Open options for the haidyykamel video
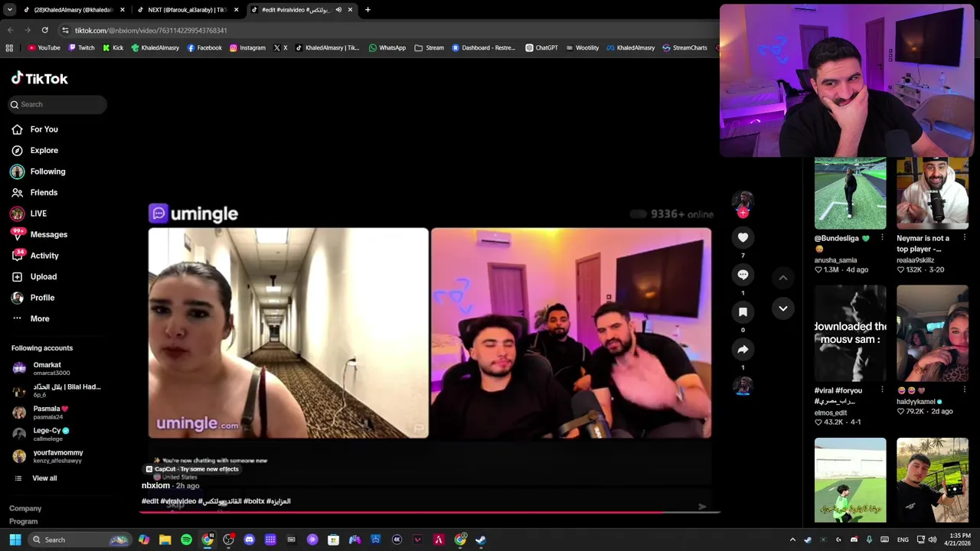Image resolution: width=980 pixels, height=551 pixels. [x=964, y=390]
